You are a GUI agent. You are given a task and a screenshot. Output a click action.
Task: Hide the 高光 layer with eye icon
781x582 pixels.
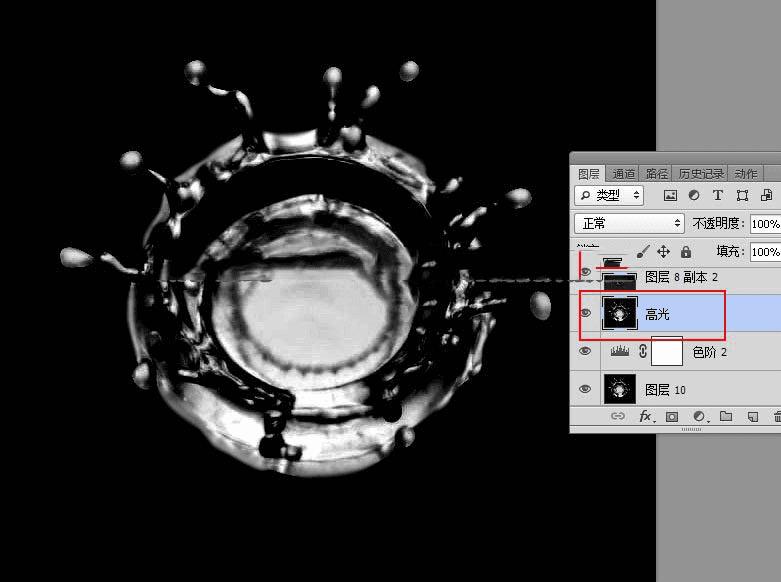(x=586, y=313)
